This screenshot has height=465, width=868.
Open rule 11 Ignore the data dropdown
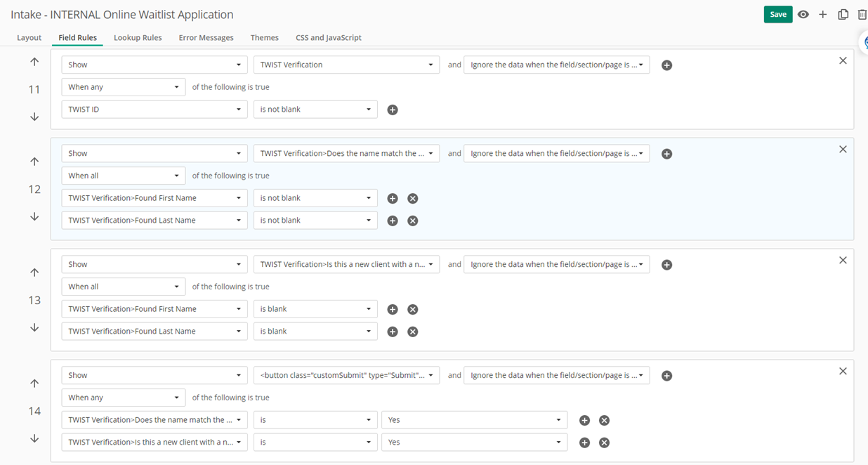point(556,65)
